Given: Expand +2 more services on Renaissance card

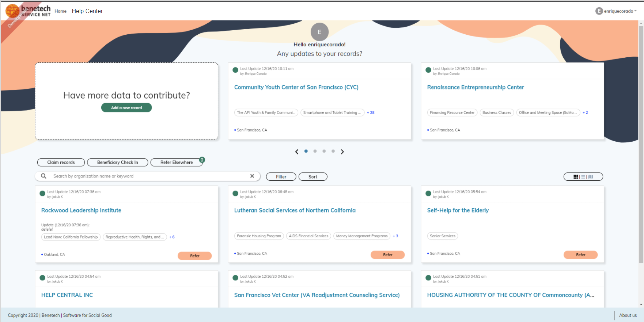Looking at the screenshot, I should coord(585,112).
